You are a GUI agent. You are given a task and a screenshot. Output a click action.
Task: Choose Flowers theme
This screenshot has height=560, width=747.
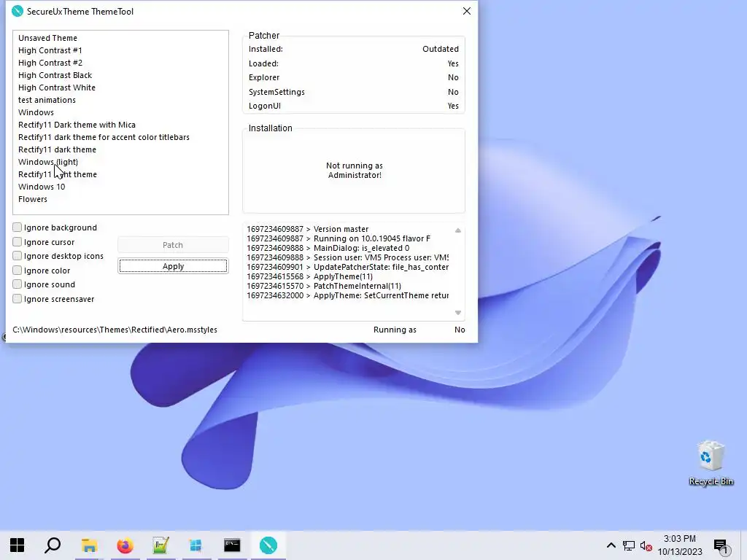click(33, 199)
